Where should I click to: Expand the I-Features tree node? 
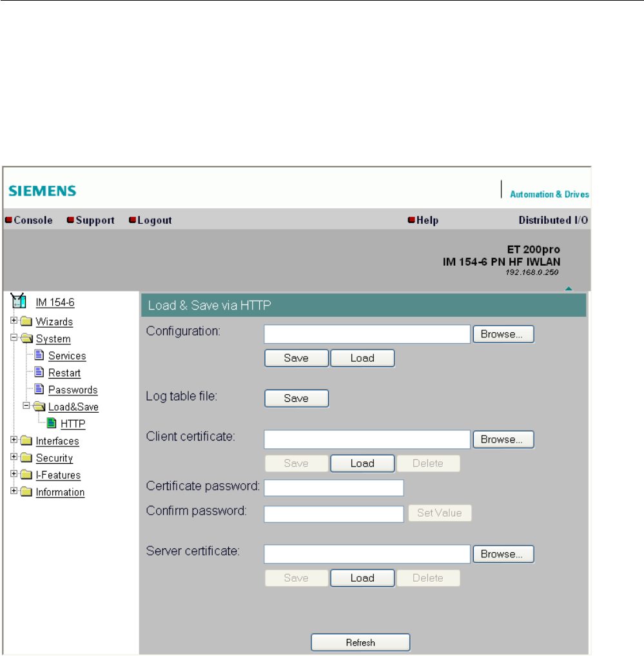[x=14, y=473]
